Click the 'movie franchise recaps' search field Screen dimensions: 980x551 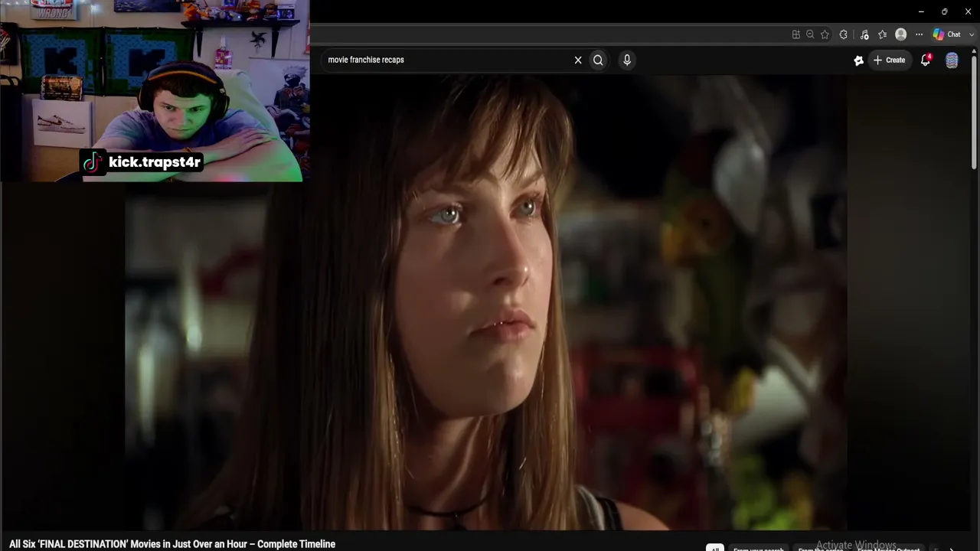click(x=449, y=60)
